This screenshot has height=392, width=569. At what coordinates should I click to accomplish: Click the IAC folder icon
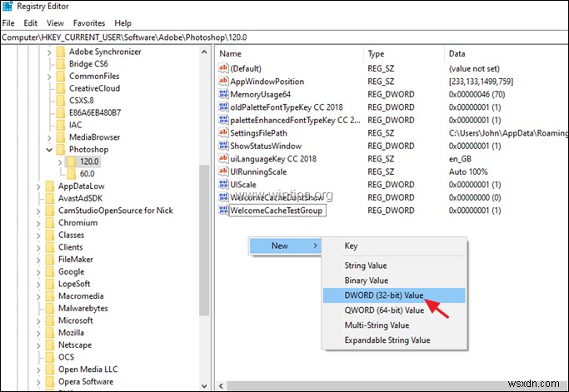61,125
